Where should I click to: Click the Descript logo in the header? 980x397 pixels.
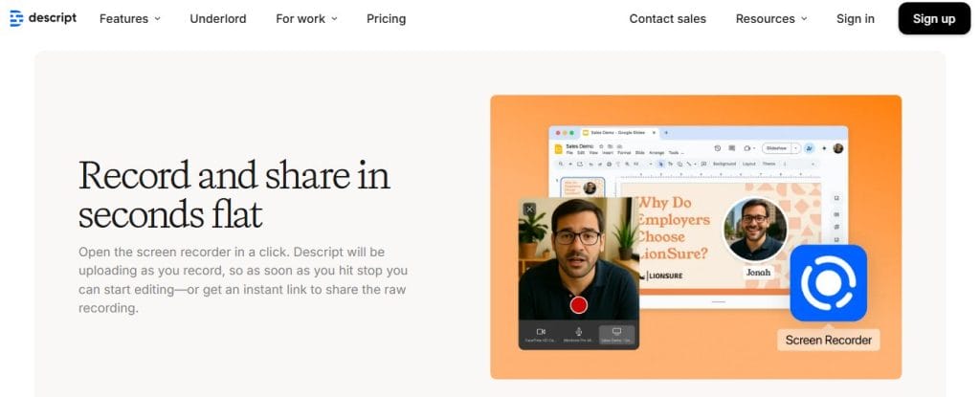tap(43, 18)
